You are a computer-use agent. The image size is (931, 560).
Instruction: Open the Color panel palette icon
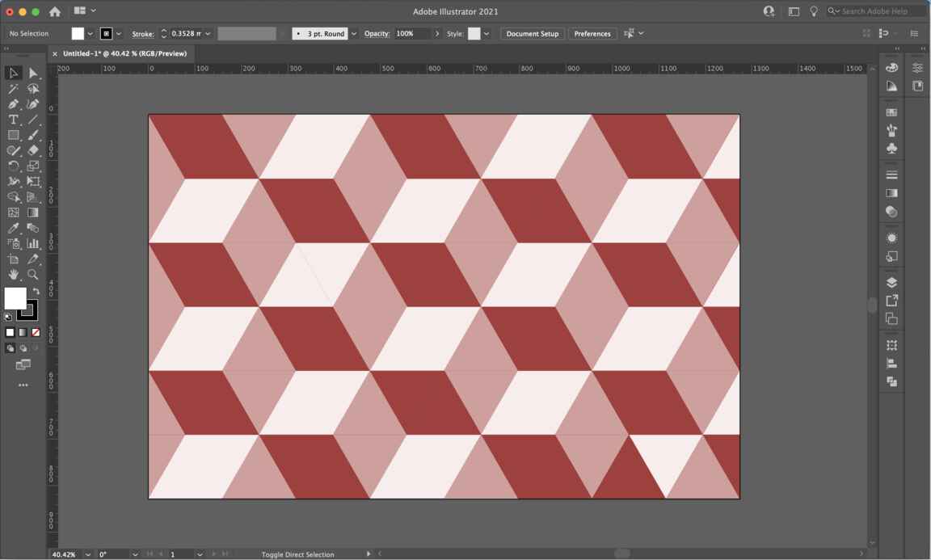(891, 68)
